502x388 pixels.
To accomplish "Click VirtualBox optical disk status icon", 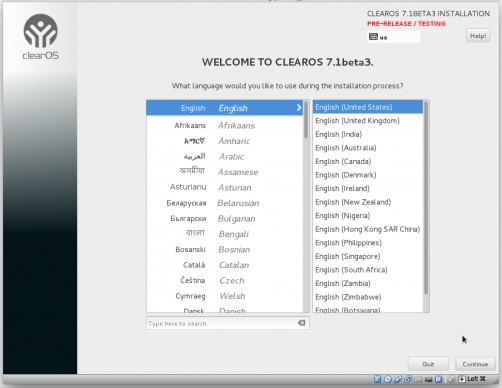I will pyautogui.click(x=388, y=379).
